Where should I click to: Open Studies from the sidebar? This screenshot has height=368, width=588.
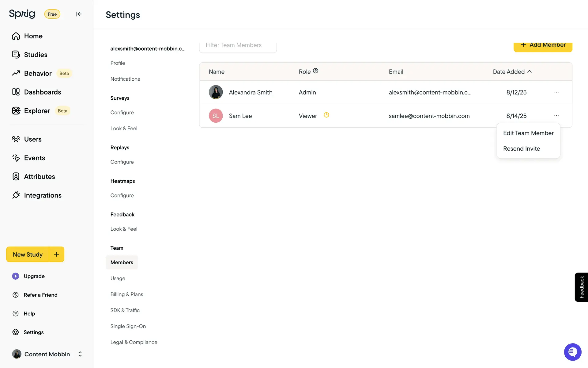tap(36, 55)
